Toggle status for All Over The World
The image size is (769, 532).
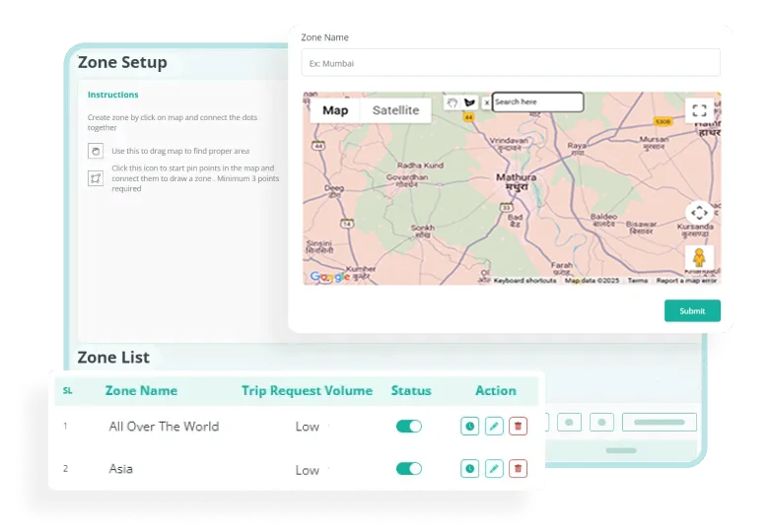coord(408,427)
